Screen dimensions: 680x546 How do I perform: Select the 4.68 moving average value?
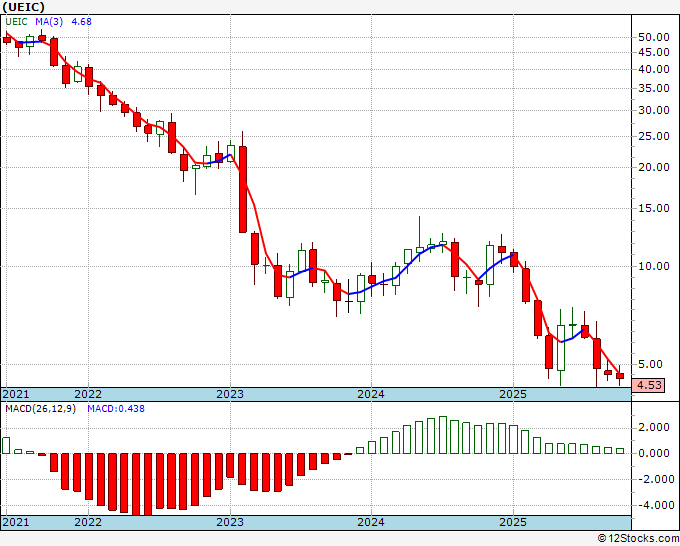[81, 22]
